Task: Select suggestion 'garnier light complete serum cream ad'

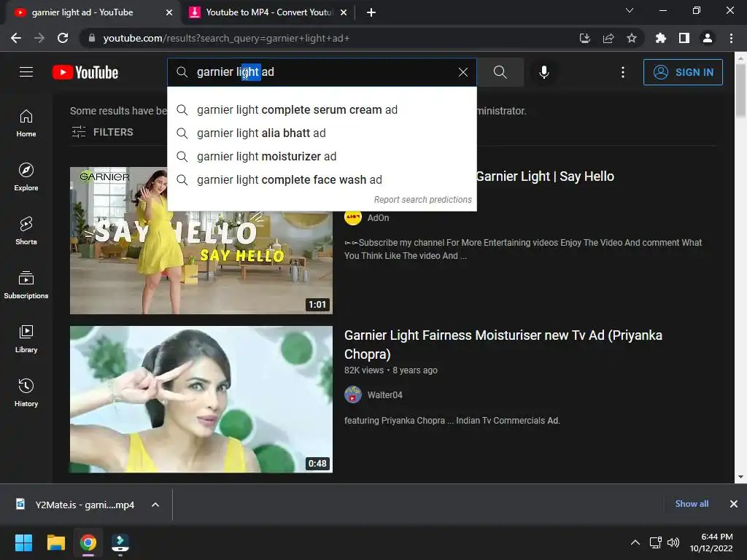Action: coord(322,109)
